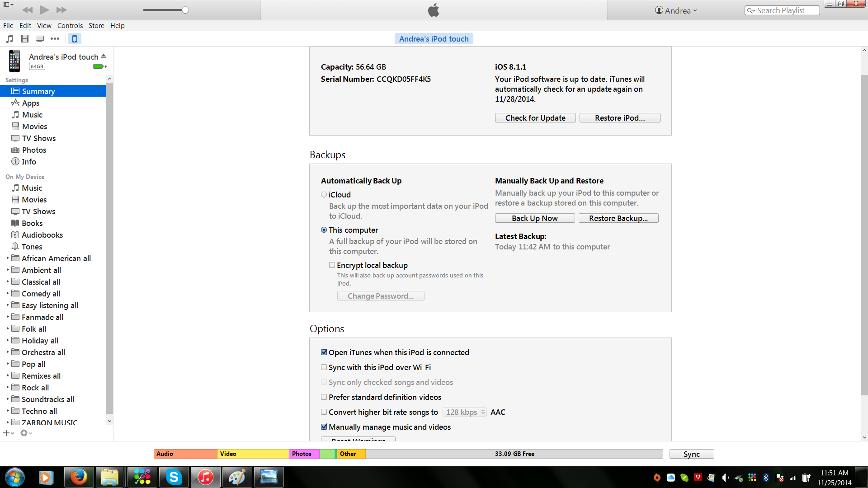This screenshot has height=488, width=868.
Task: Eject Andrea's iPod touch
Action: click(104, 56)
